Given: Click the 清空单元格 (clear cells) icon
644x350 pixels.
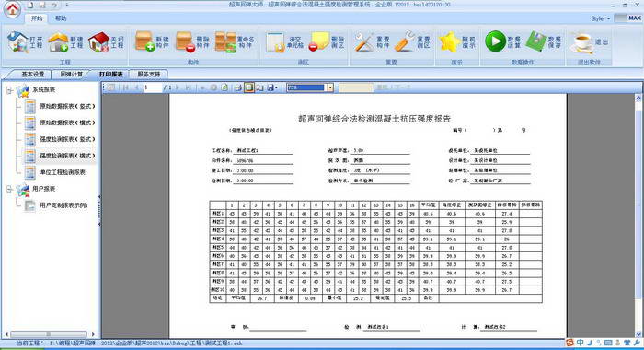Looking at the screenshot, I should point(275,42).
